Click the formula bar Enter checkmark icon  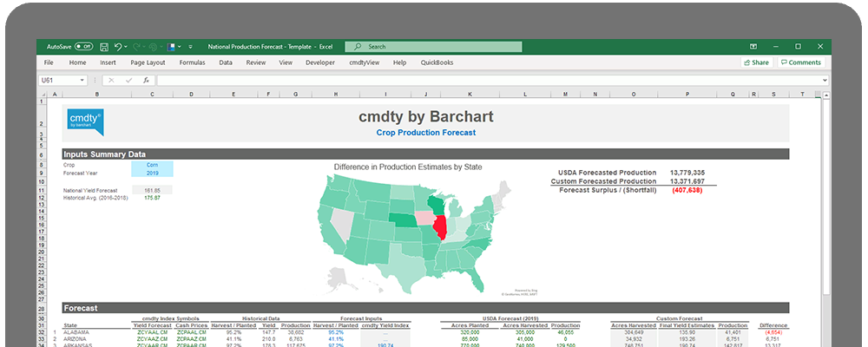[x=129, y=81]
